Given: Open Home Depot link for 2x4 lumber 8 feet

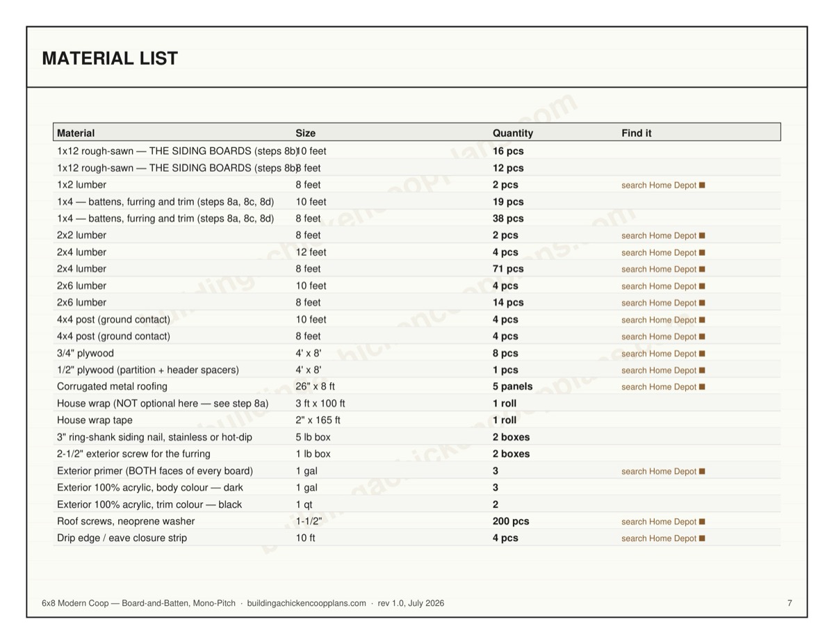Looking at the screenshot, I should 663,270.
